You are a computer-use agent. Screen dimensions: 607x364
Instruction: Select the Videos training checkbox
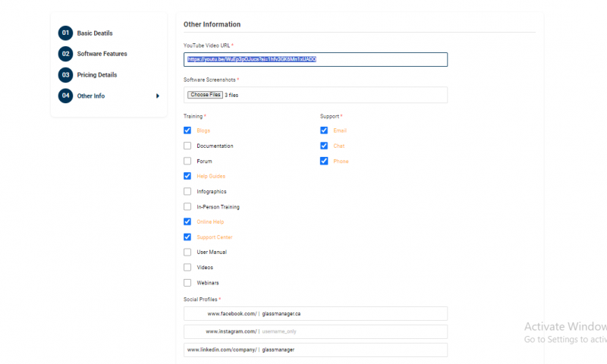tap(187, 267)
